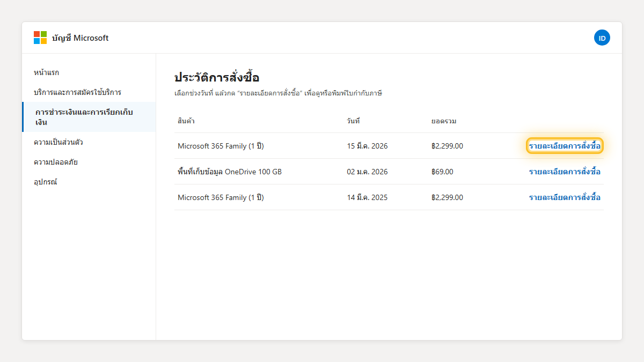Viewport: 644px width, 362px height.
Task: Click the ยอดรวม column header
Action: [x=444, y=121]
